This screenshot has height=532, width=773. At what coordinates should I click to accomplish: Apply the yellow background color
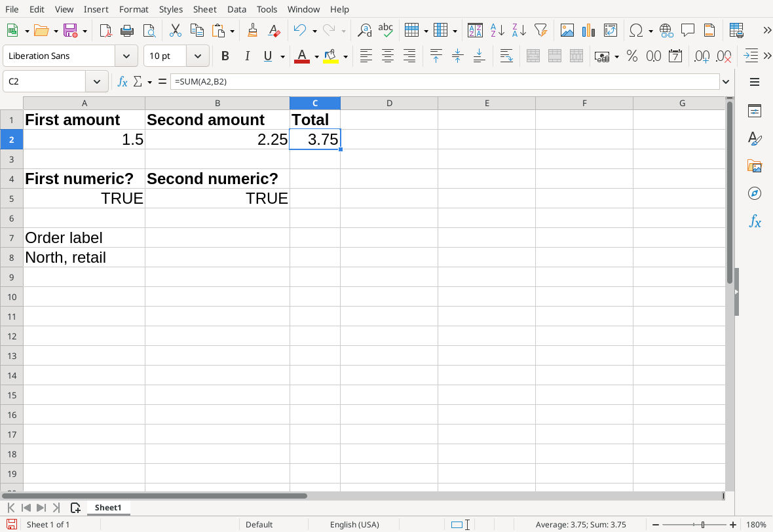tap(331, 56)
